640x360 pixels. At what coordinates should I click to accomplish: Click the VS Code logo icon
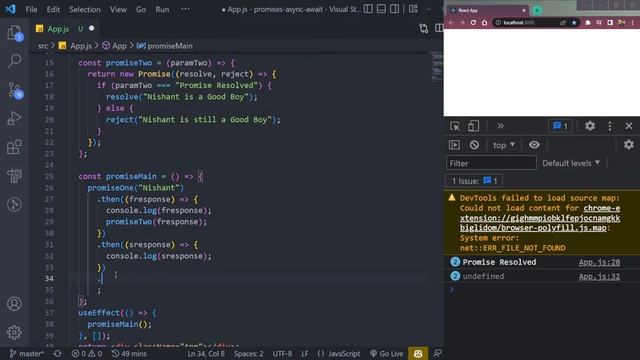11,9
